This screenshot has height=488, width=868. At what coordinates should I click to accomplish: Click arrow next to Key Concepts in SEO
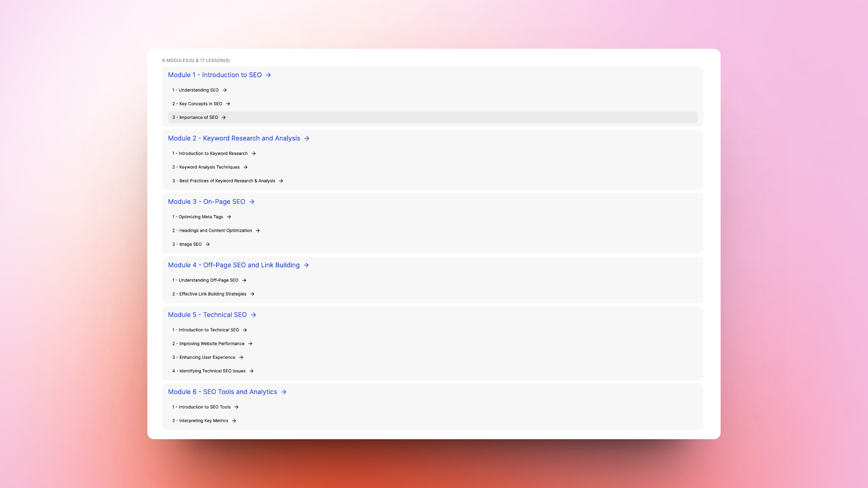point(228,104)
